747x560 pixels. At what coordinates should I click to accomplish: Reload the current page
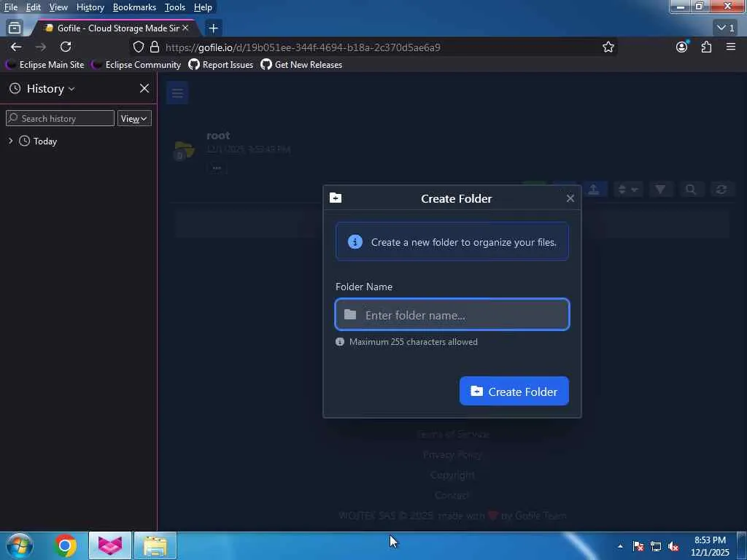point(66,47)
